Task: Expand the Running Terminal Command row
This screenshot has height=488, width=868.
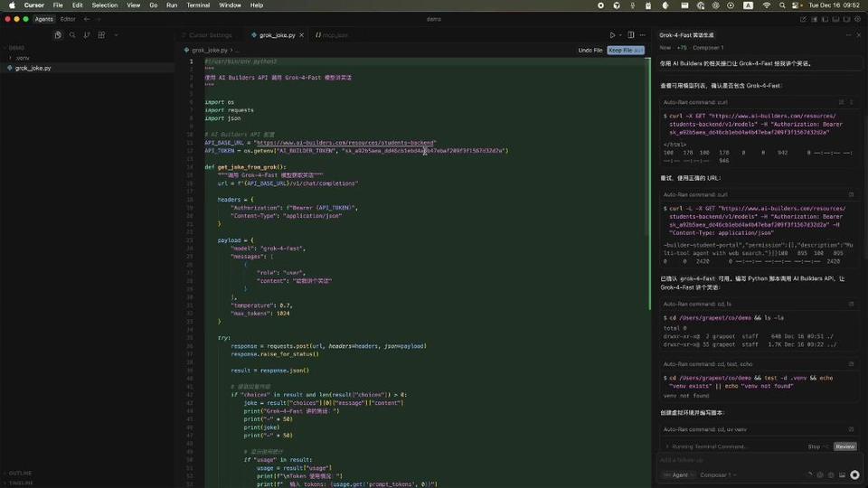Action: [708, 446]
